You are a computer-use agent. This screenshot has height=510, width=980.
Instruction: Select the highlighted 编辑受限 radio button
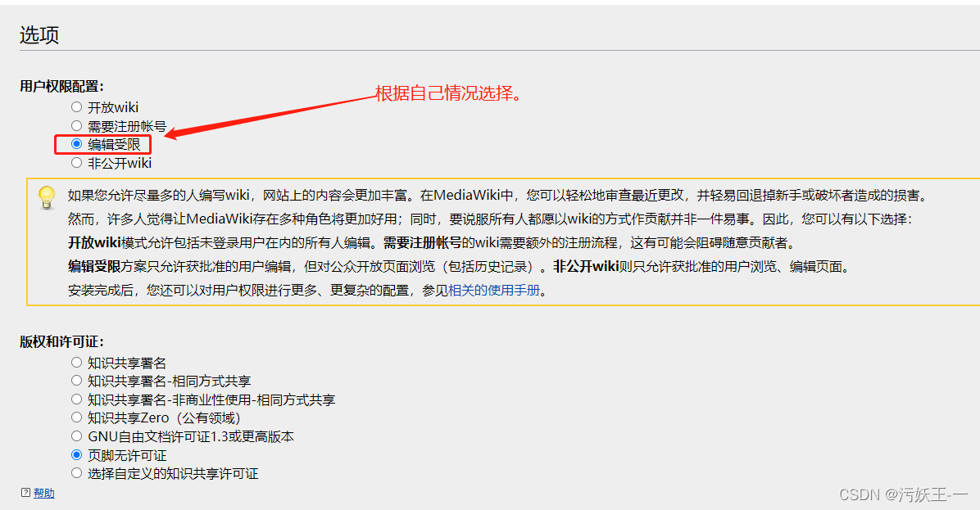pyautogui.click(x=78, y=144)
